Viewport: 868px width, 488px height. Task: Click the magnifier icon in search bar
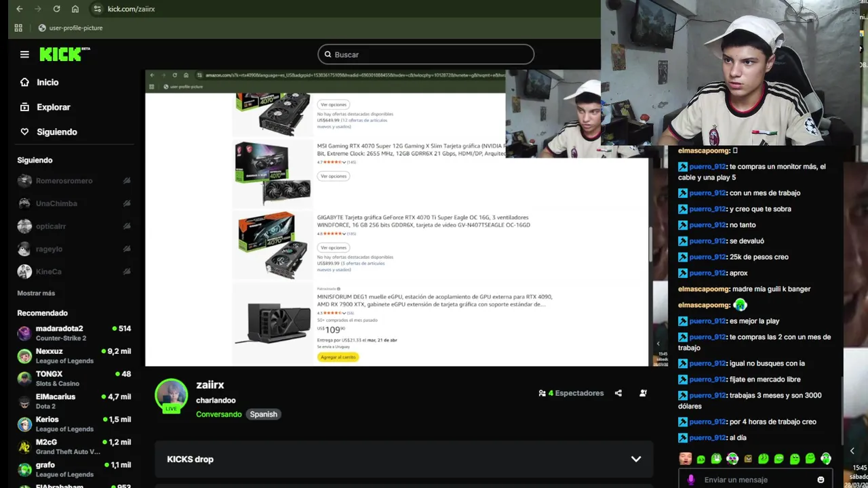pos(328,54)
